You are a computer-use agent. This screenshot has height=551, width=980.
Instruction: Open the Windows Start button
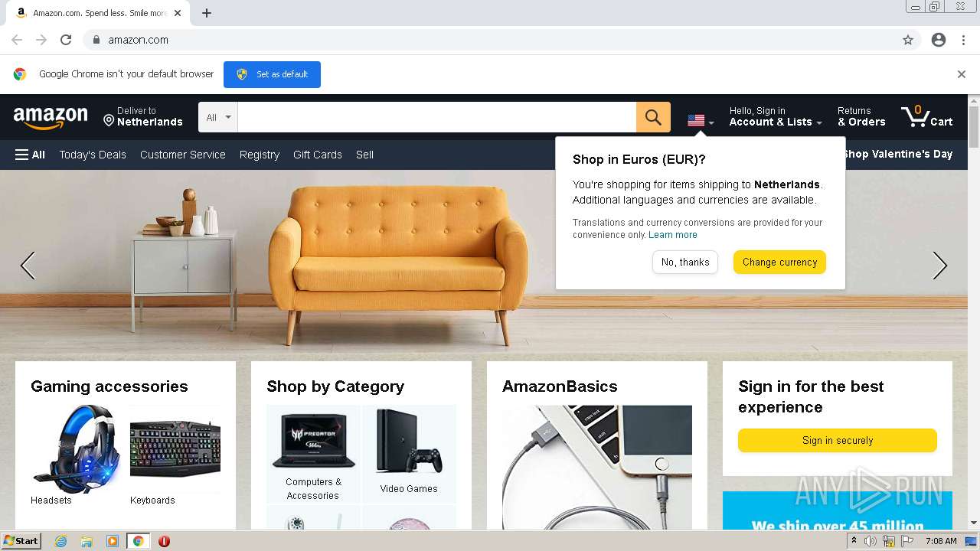tap(21, 541)
